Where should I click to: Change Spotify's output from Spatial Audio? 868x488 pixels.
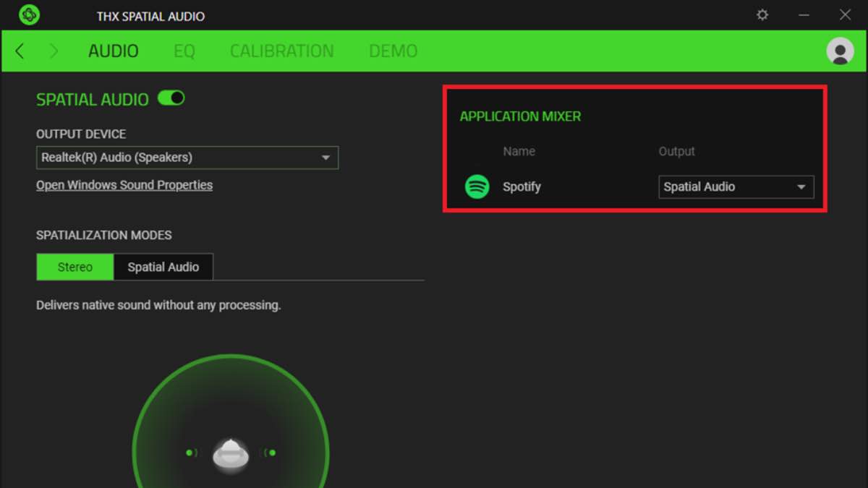click(x=736, y=187)
